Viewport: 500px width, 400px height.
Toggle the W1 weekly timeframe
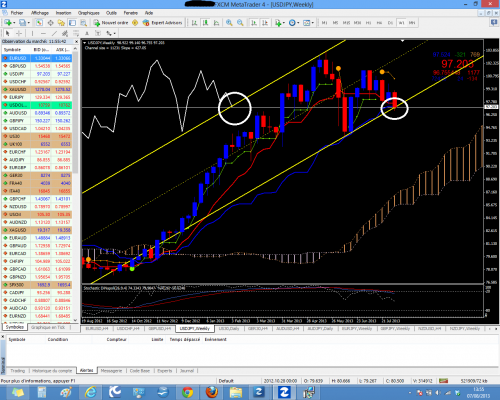(401, 23)
